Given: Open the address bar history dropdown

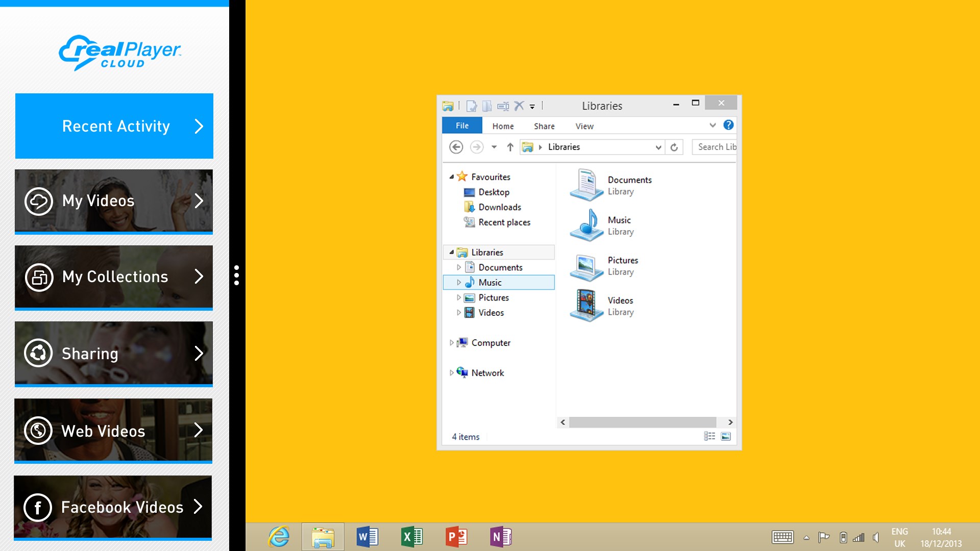Looking at the screenshot, I should (x=658, y=147).
